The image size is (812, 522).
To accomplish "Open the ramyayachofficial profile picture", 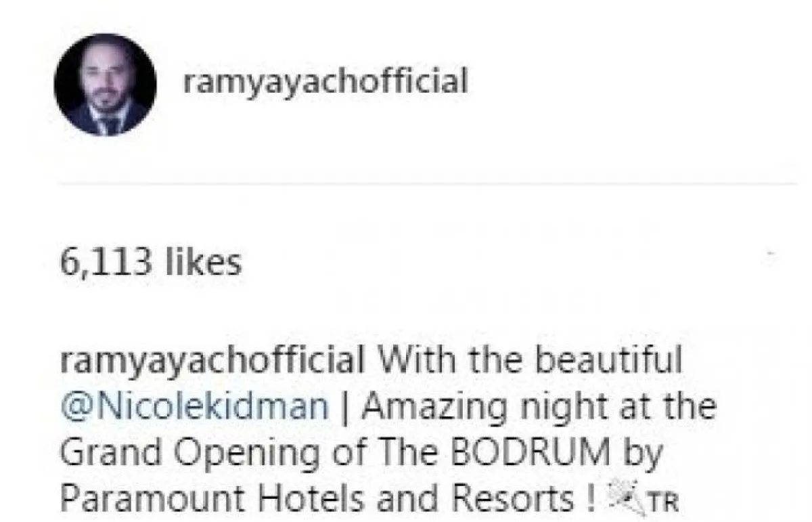I will point(105,85).
